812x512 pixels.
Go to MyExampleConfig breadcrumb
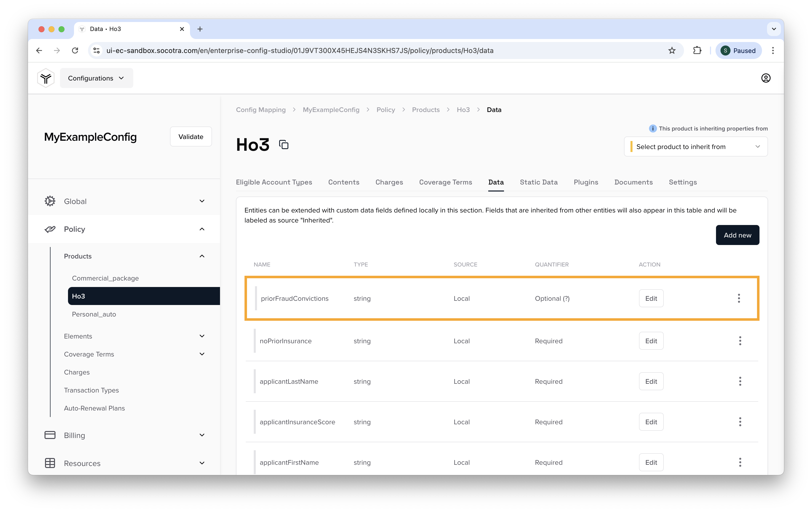pyautogui.click(x=331, y=109)
